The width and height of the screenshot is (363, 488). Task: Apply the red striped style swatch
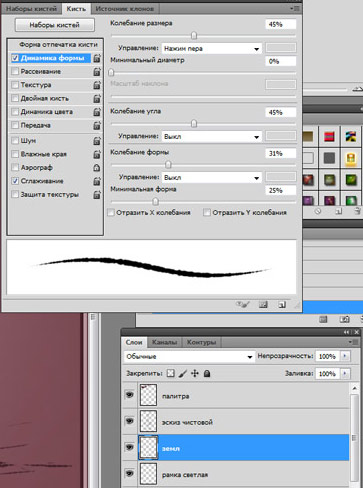329,136
